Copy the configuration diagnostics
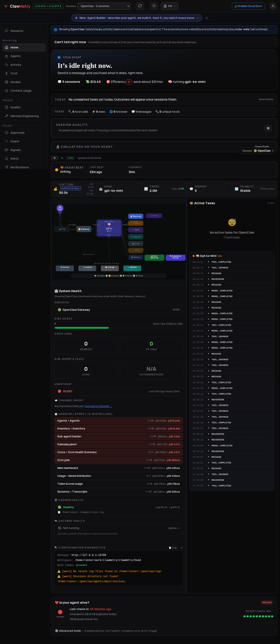This screenshot has width=280, height=644. 173,548
